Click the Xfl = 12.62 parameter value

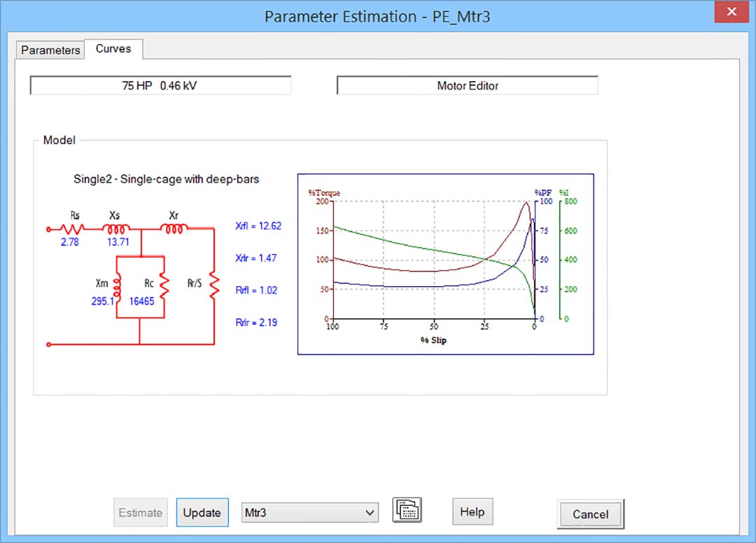point(258,226)
